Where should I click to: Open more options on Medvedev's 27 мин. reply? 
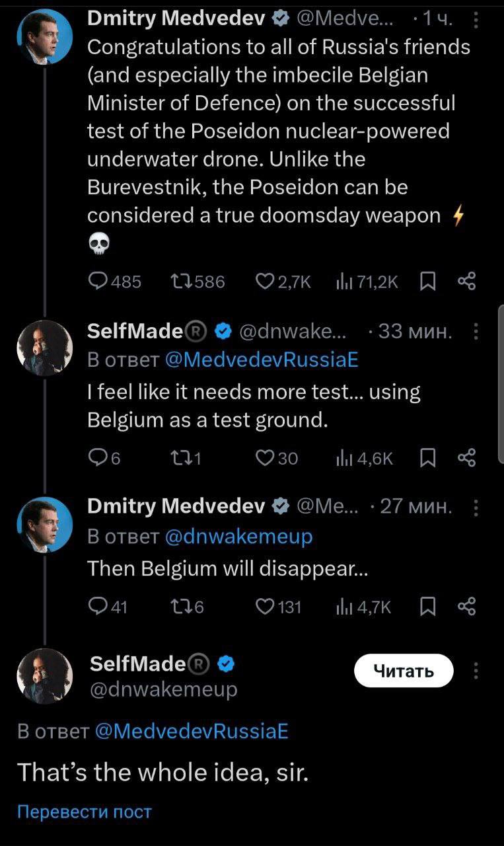476,508
